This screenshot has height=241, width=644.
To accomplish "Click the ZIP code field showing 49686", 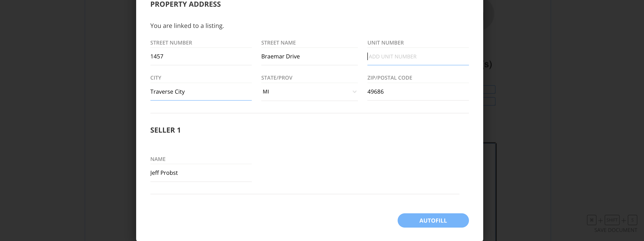I will click(418, 92).
